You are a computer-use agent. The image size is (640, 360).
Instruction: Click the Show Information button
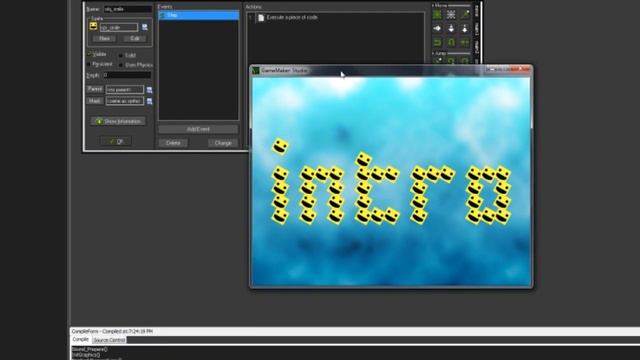pyautogui.click(x=118, y=121)
